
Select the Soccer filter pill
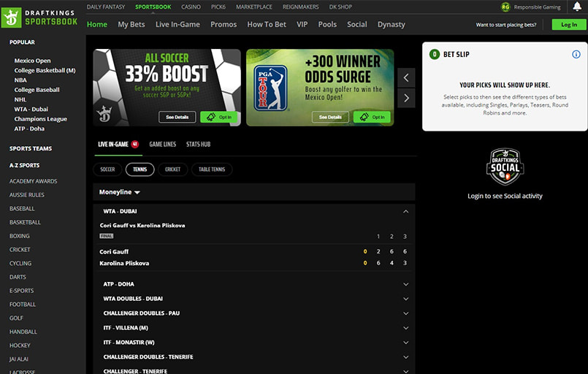click(107, 169)
